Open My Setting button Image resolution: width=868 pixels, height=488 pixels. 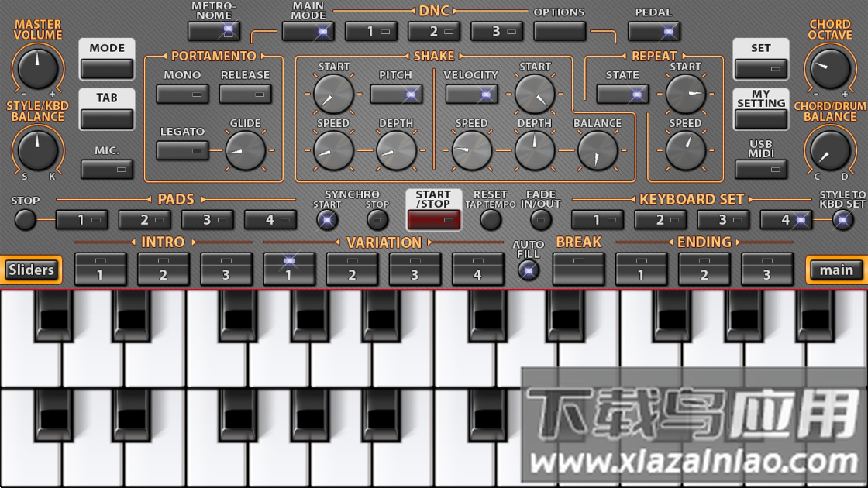pos(761,119)
